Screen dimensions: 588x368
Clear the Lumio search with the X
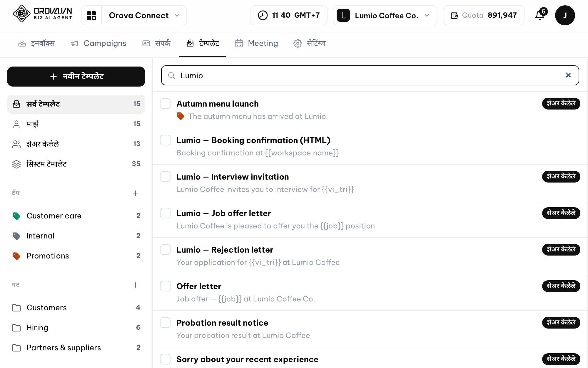(x=568, y=75)
